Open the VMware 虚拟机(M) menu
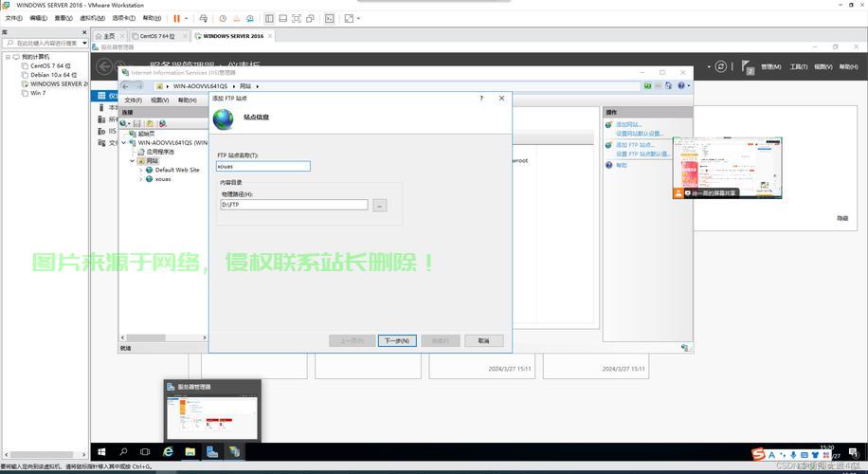Image resolution: width=868 pixels, height=474 pixels. [93, 18]
